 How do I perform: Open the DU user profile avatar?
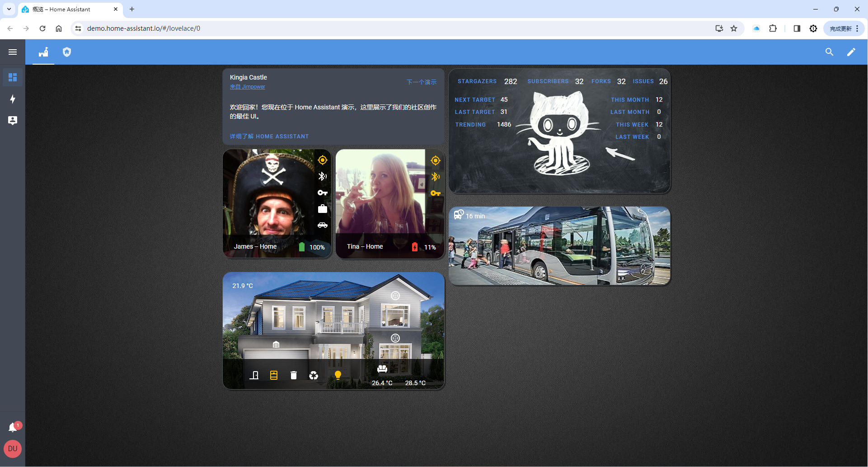(x=13, y=449)
